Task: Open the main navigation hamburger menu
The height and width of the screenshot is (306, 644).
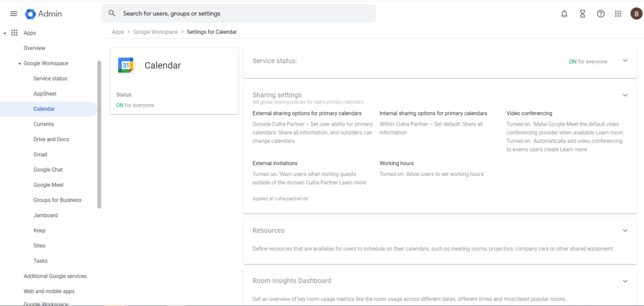Action: pos(14,14)
